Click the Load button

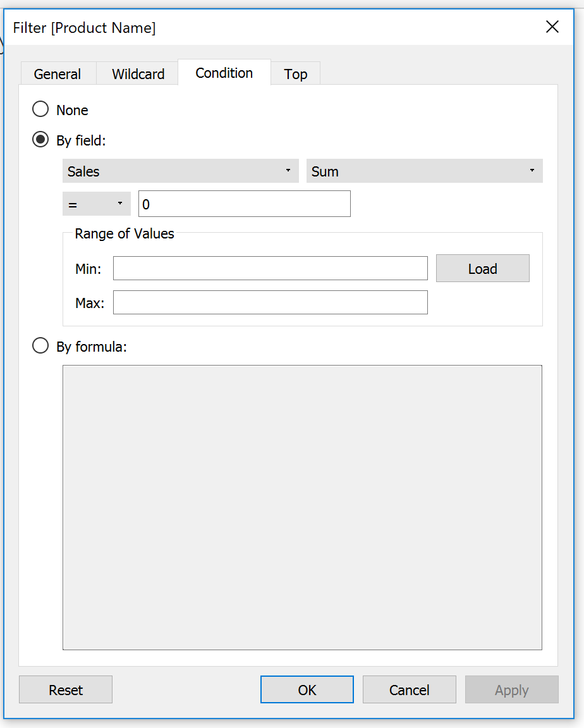point(482,268)
